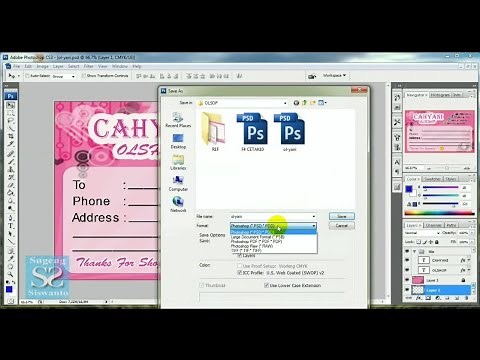Open Desktop location in Save As

pos(178,141)
